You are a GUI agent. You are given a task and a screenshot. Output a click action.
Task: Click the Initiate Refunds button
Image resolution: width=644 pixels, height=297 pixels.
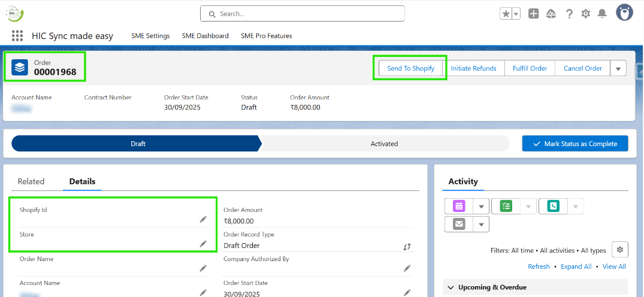click(x=473, y=68)
